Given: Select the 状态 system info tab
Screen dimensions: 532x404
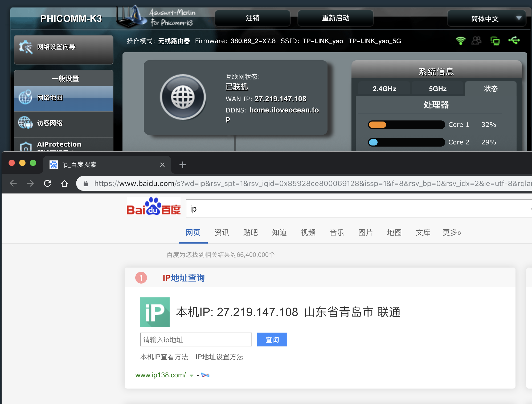Looking at the screenshot, I should point(491,89).
